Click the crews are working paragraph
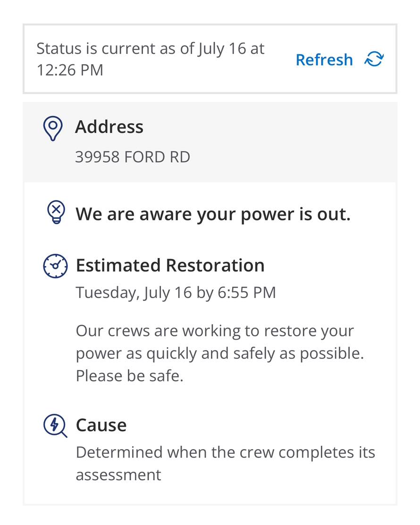Viewport: 420px width, 525px height. point(220,353)
